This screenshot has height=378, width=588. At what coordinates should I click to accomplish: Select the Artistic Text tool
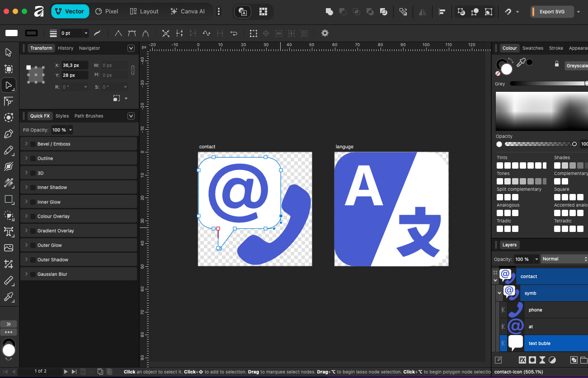[x=8, y=232]
